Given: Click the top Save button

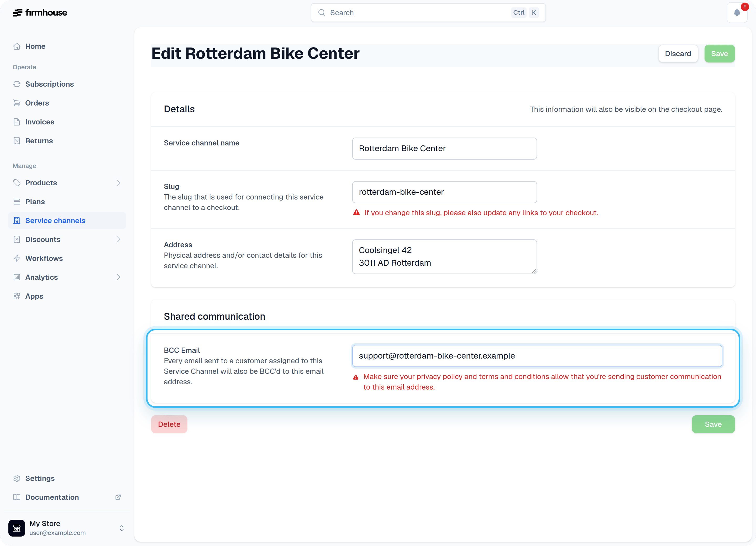Looking at the screenshot, I should click(x=719, y=54).
